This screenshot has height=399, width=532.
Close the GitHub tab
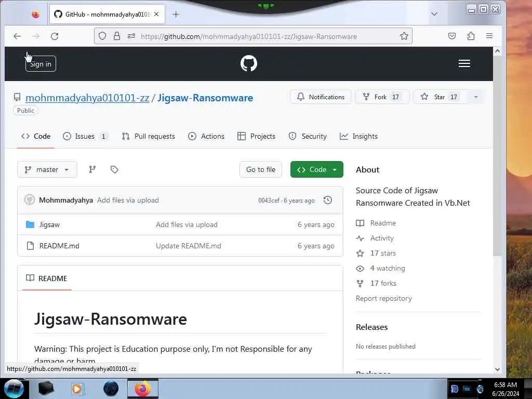tap(156, 14)
